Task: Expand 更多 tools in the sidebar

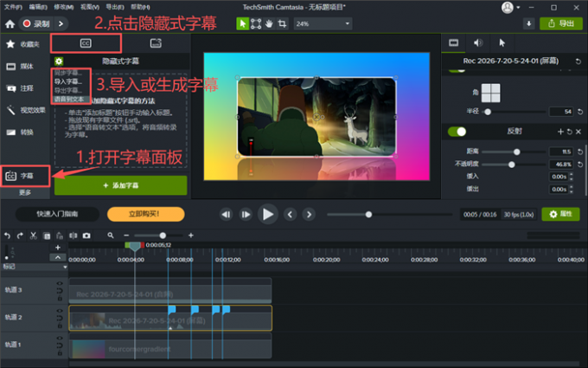Action: coord(25,192)
